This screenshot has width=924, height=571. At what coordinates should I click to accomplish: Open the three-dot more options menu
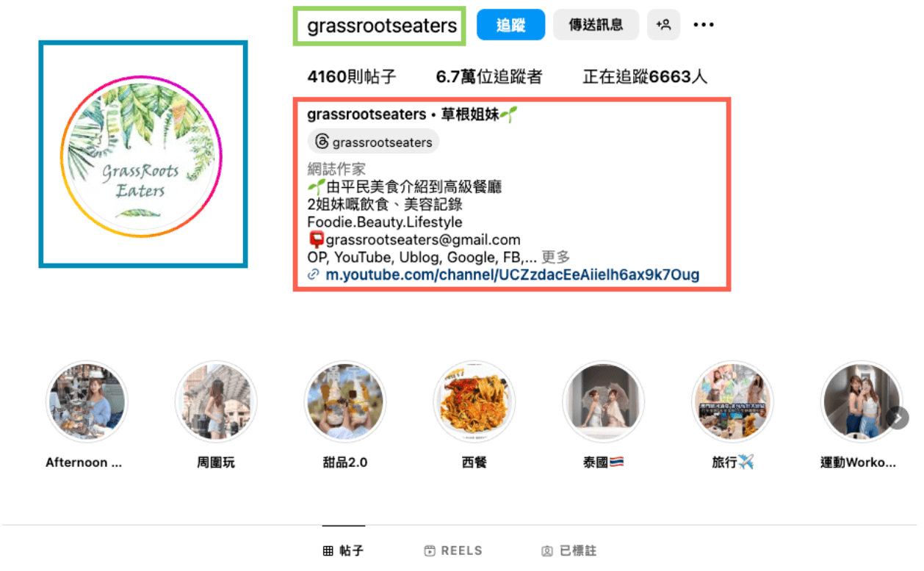coord(704,25)
